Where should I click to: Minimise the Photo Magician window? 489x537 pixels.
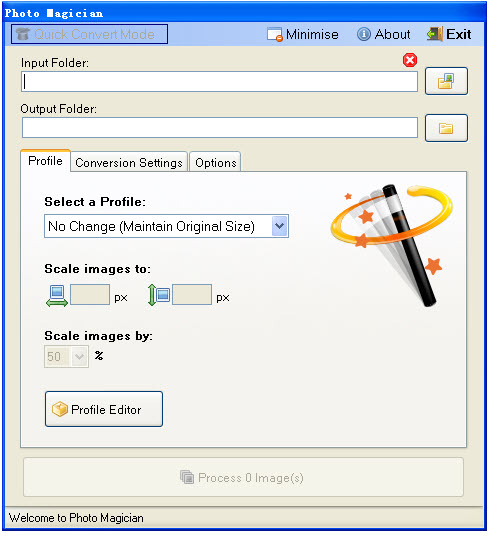(303, 34)
